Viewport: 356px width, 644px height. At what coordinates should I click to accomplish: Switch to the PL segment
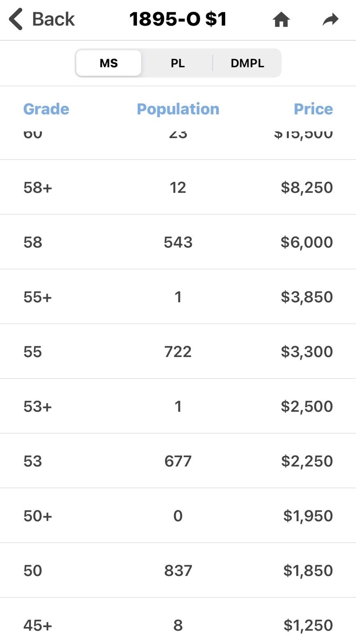point(178,63)
